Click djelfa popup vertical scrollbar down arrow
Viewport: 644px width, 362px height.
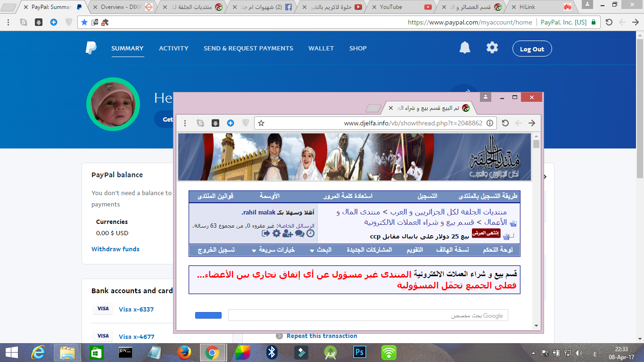point(536,326)
